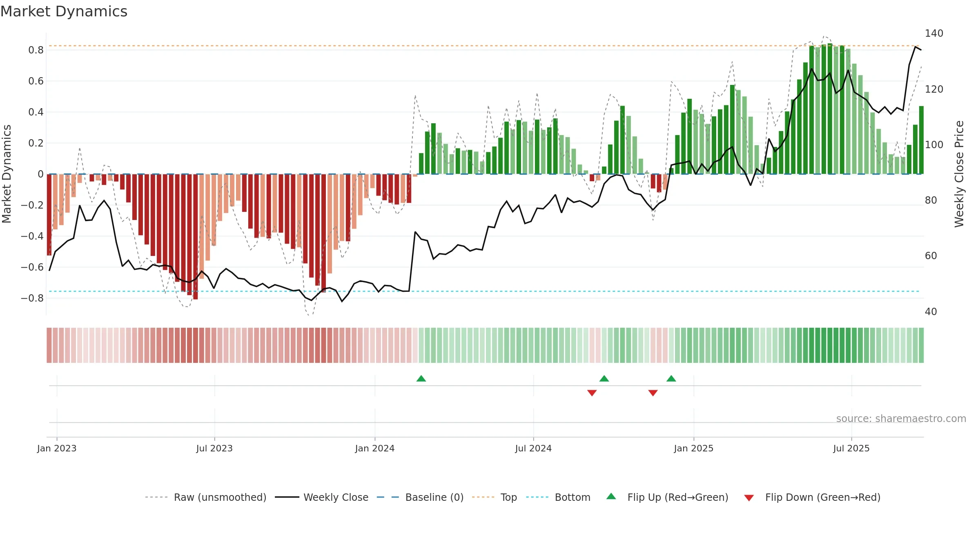
Task: Click the 100 price axis tick label
Action: (x=934, y=145)
